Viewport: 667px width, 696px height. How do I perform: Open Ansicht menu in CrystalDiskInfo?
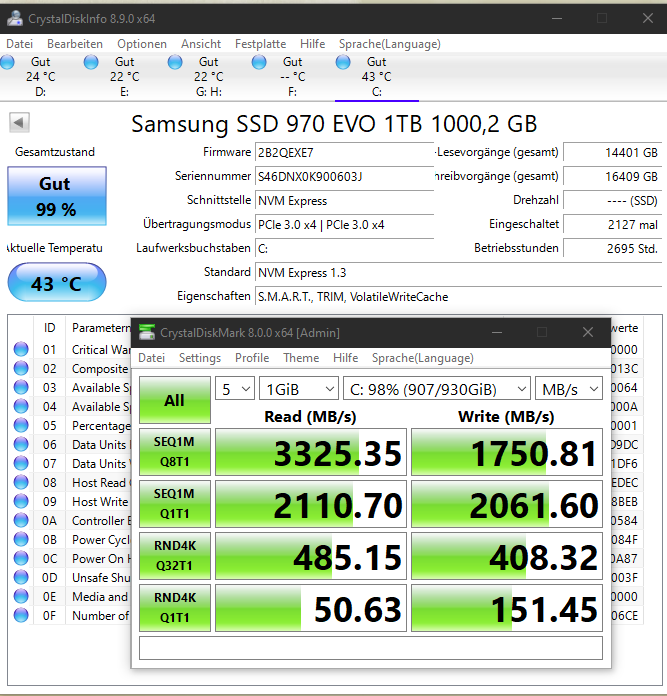201,44
